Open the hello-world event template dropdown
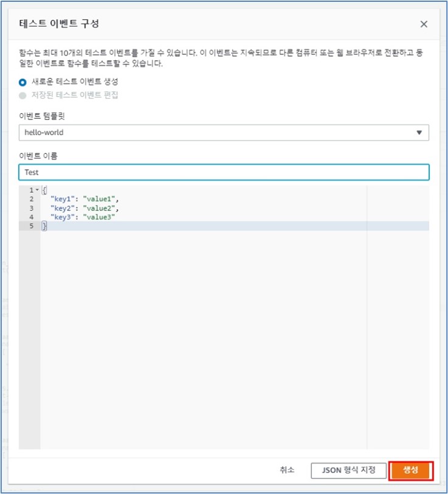This screenshot has height=494, width=448. pos(224,133)
